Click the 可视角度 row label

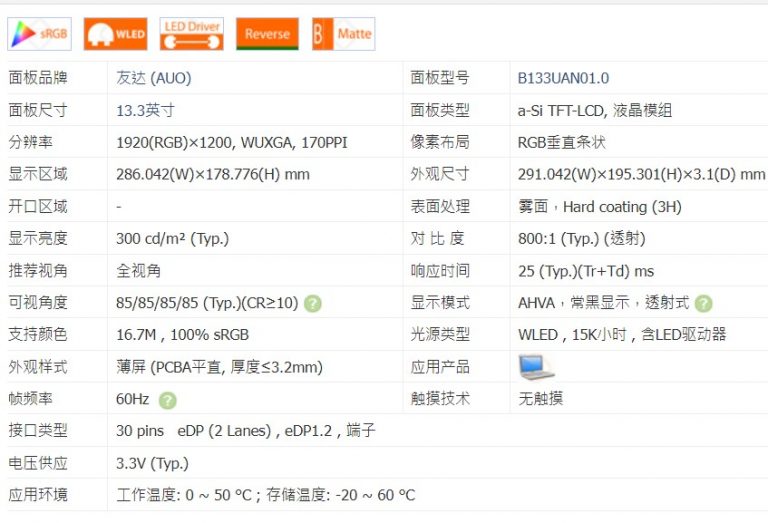[38, 303]
